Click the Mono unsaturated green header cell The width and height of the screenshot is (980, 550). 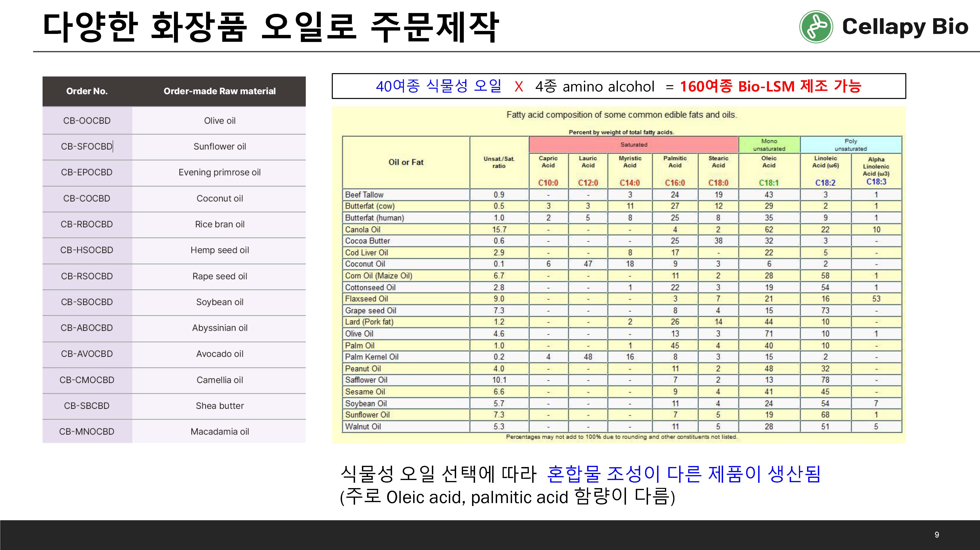point(769,145)
